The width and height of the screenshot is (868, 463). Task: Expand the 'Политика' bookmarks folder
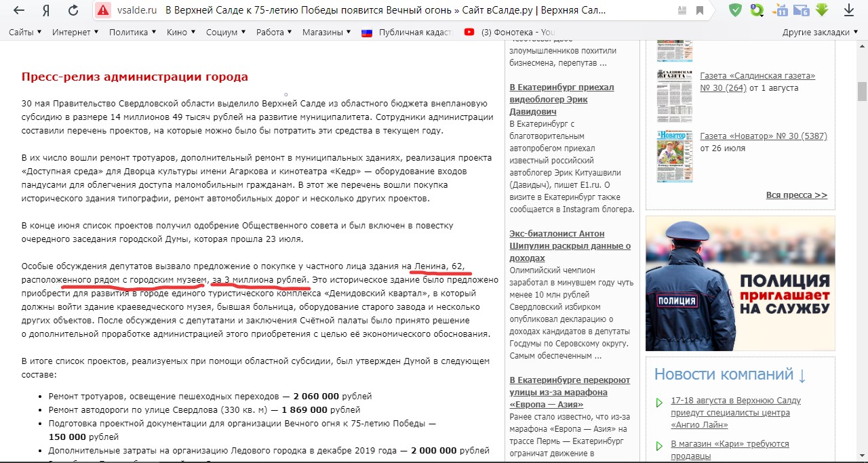132,32
